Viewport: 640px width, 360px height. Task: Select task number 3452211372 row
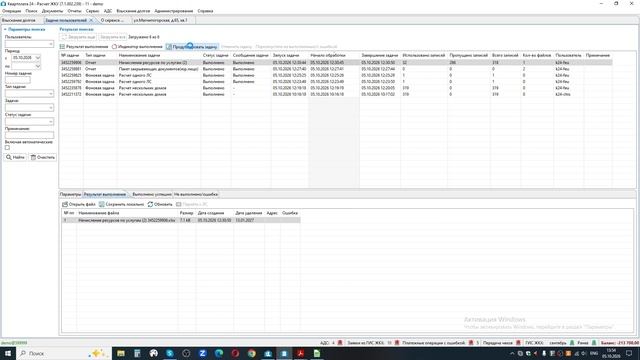click(336, 94)
